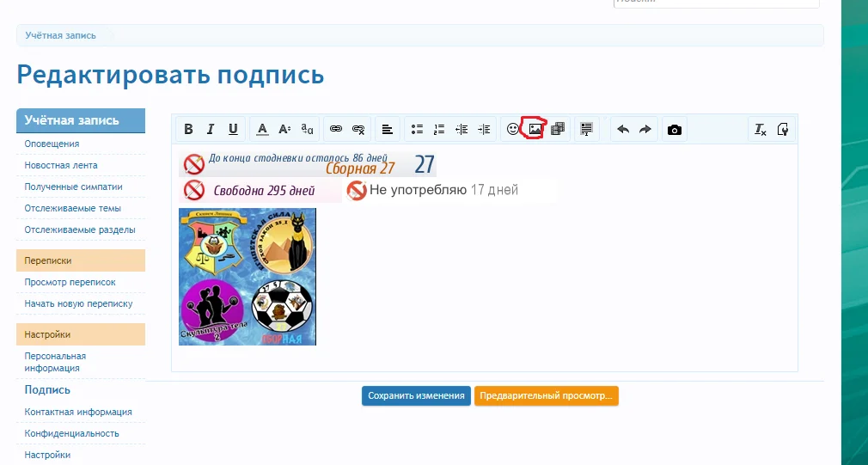
Task: Click the Переписки section header
Action: [x=81, y=260]
